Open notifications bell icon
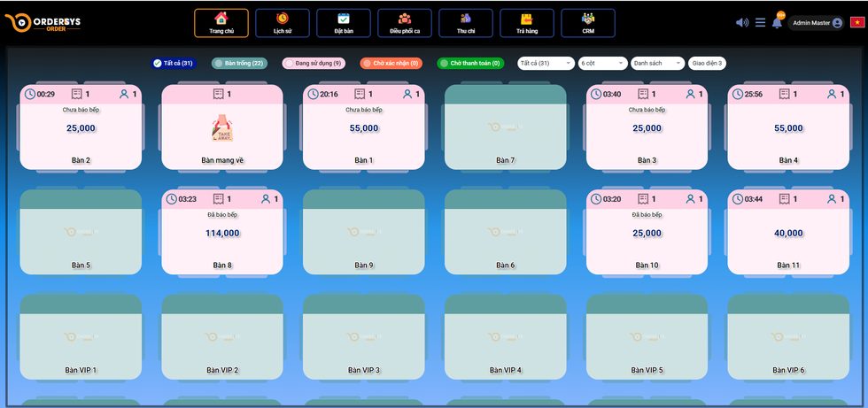Viewport: 868px width, 408px height. [x=778, y=23]
